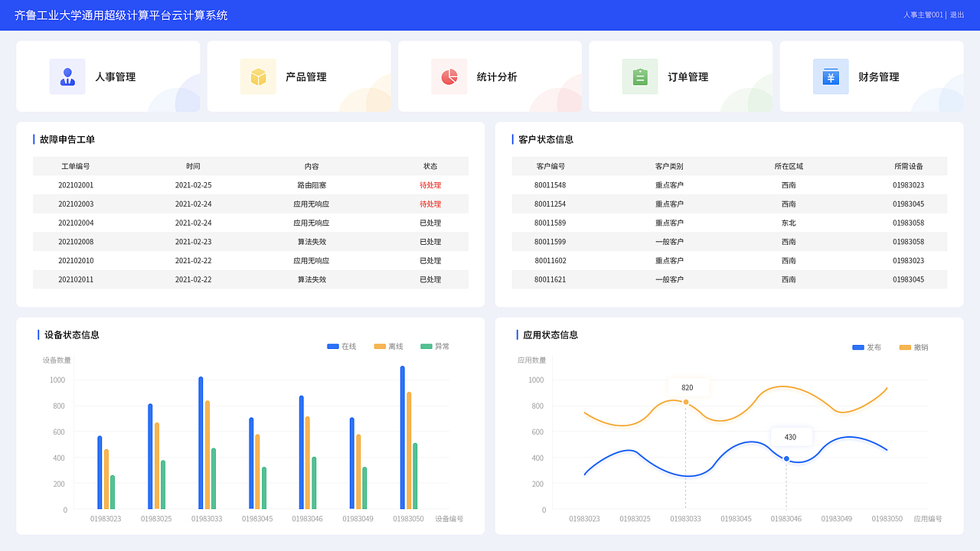The width and height of the screenshot is (980, 551).
Task: Click the green checklist icon in Order Management
Action: click(x=640, y=76)
